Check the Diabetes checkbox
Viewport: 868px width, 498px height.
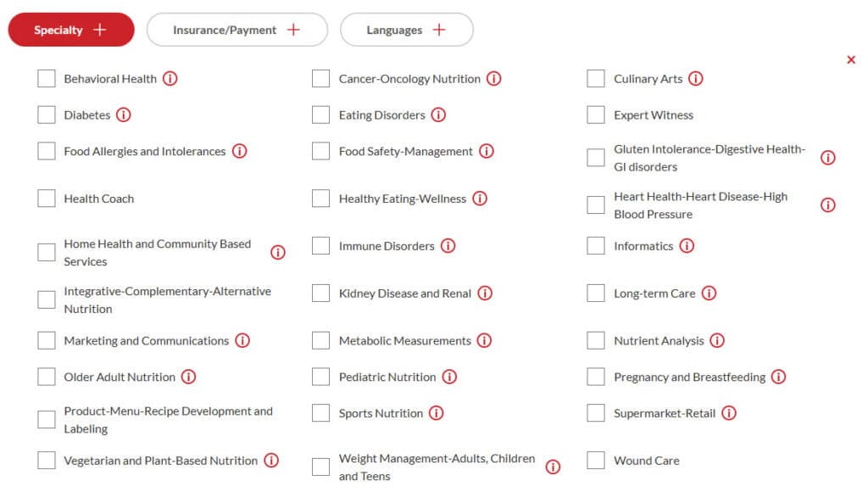47,115
